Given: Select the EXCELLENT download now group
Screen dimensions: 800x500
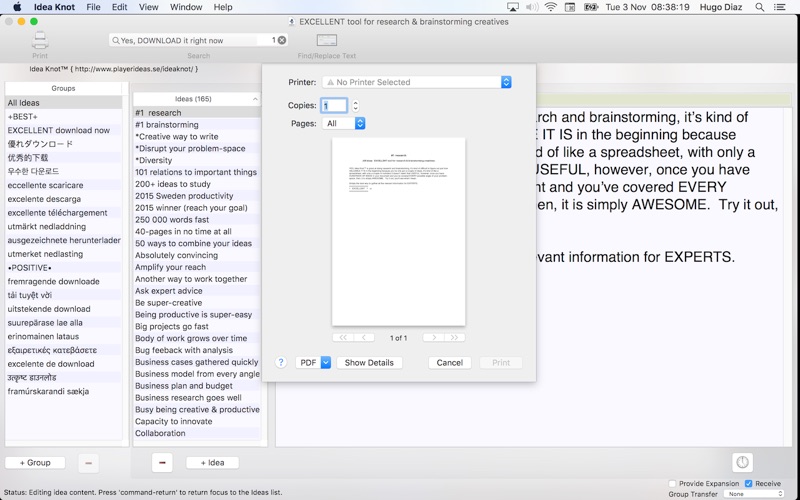Looking at the screenshot, I should 63,130.
